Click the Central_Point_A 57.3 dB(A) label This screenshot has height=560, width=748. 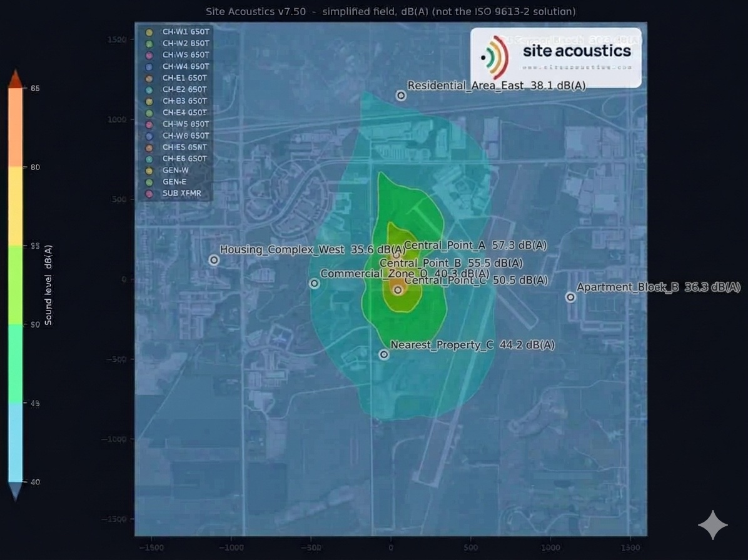coord(475,246)
